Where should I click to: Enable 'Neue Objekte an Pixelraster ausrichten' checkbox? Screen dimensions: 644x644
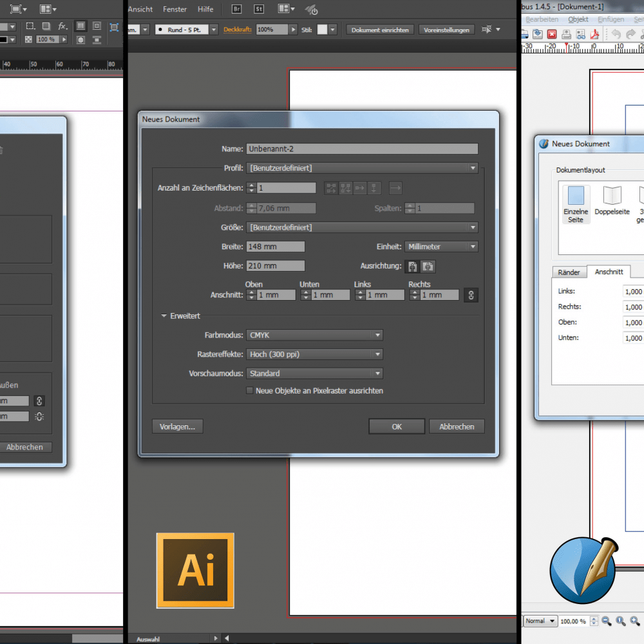[x=250, y=390]
